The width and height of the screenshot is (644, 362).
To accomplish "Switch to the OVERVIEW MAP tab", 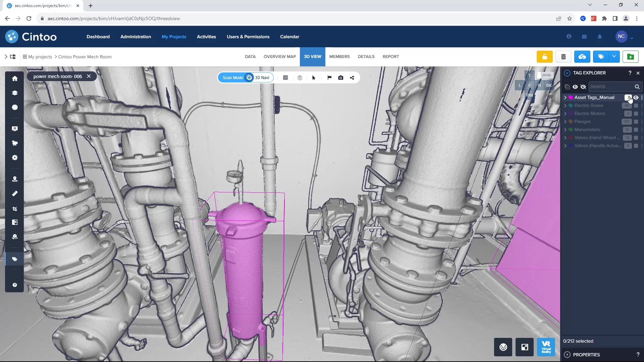I will pos(280,57).
